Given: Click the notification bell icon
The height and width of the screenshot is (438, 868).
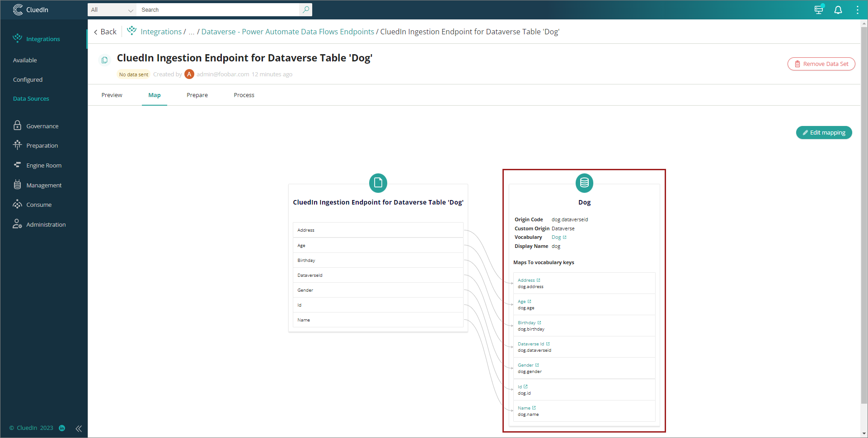Looking at the screenshot, I should click(x=838, y=10).
